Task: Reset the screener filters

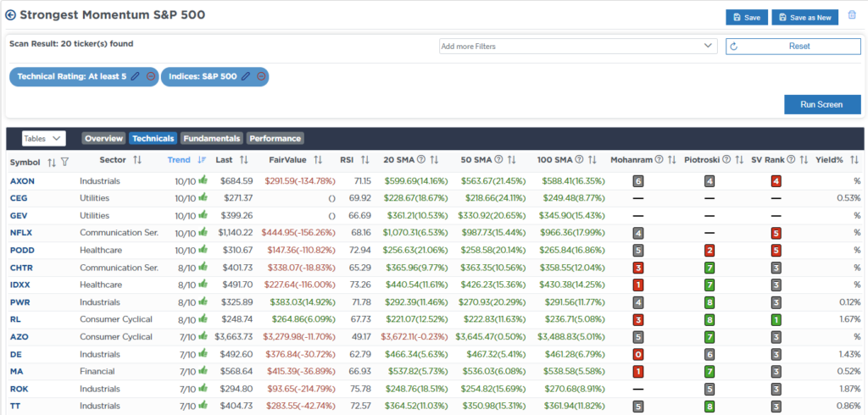Action: click(x=793, y=46)
